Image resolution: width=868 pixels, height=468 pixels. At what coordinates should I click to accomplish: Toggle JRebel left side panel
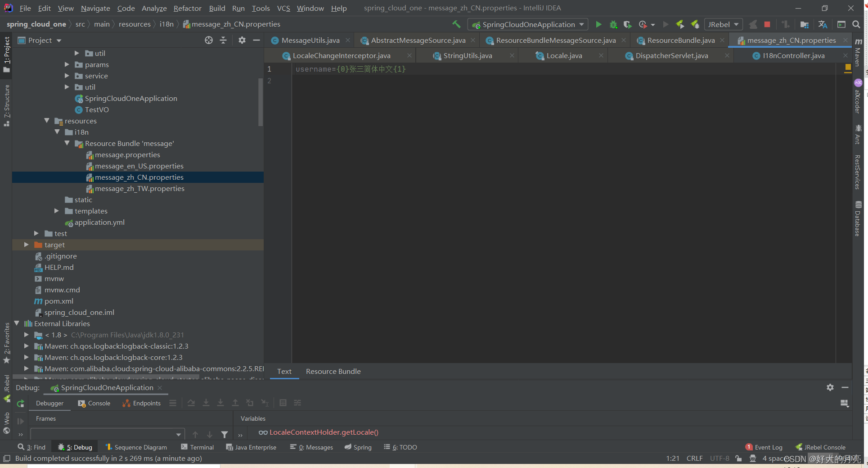pos(6,388)
